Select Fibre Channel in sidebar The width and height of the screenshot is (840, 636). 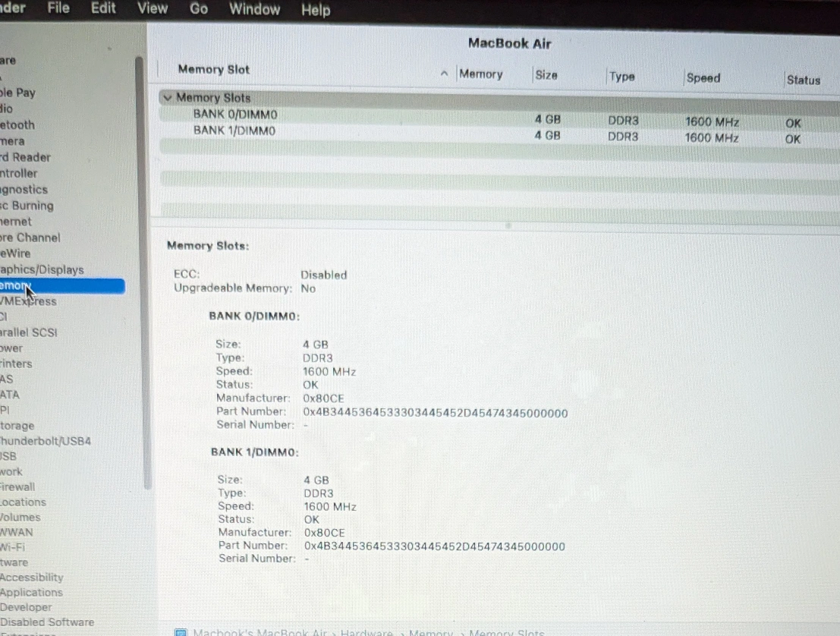click(30, 238)
